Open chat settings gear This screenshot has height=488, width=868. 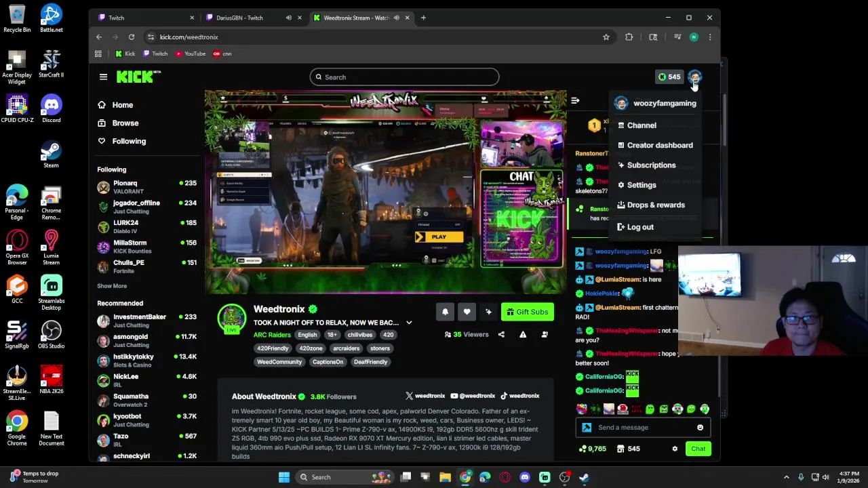[675, 449]
